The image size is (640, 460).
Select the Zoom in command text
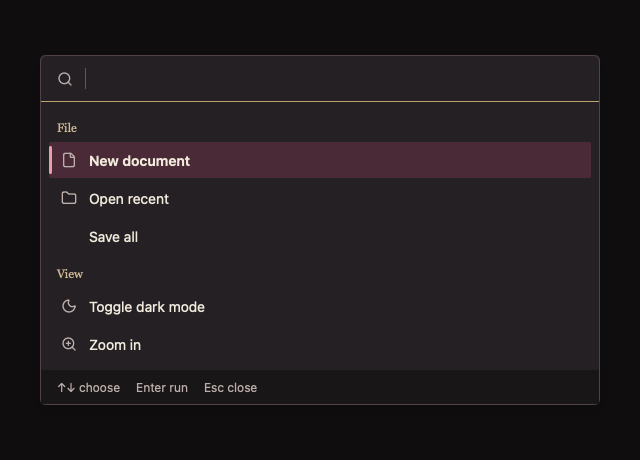pos(115,345)
